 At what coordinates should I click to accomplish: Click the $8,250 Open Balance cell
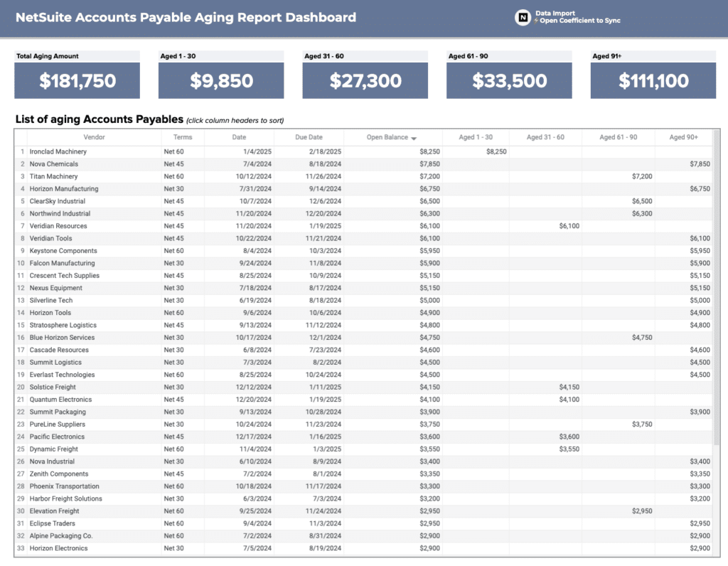coord(429,151)
